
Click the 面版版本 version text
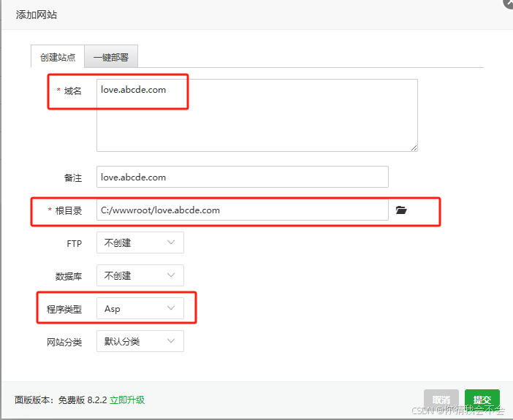click(x=61, y=400)
